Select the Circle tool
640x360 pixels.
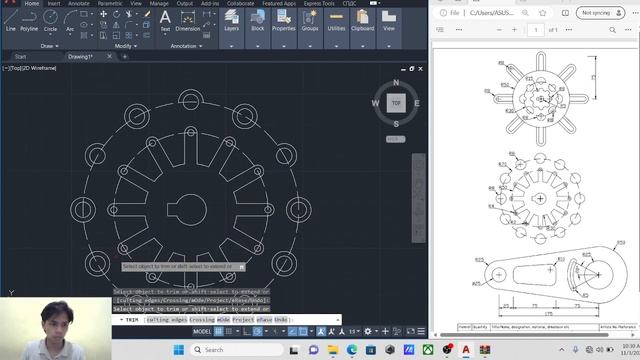[50, 21]
